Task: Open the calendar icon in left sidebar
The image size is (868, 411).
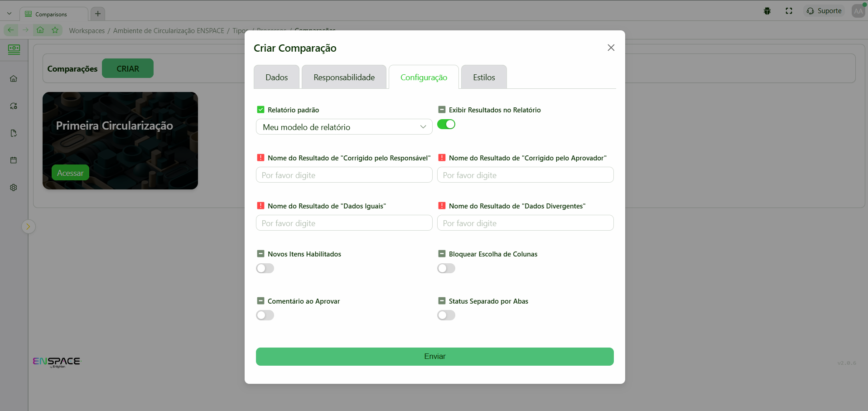Action: [x=14, y=160]
